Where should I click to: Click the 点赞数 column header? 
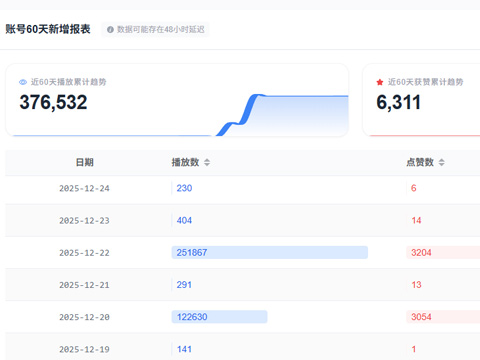click(420, 162)
